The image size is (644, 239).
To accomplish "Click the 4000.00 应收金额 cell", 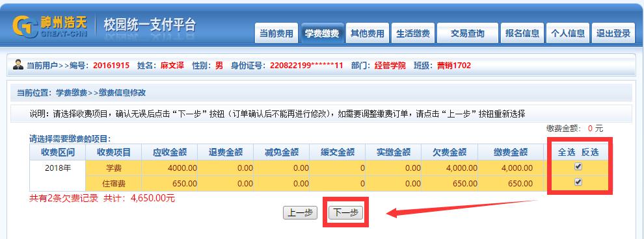I will [x=169, y=168].
